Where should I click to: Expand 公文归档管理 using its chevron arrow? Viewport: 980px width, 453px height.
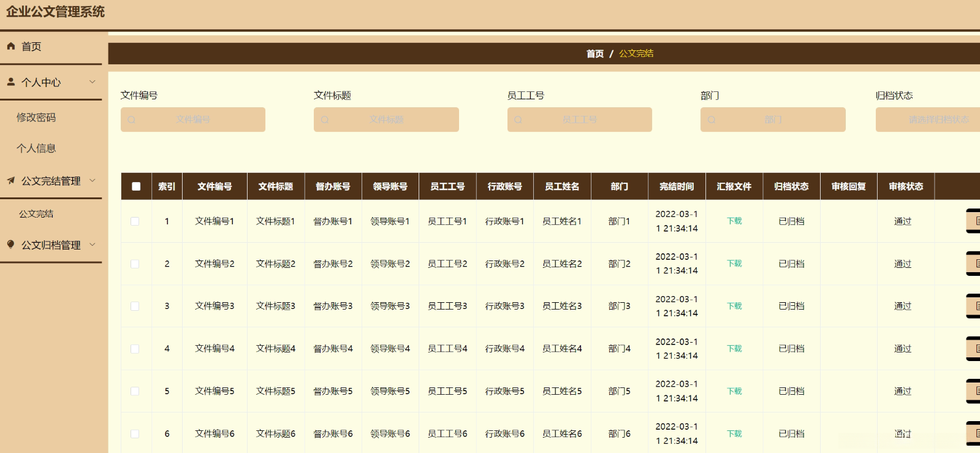point(93,244)
